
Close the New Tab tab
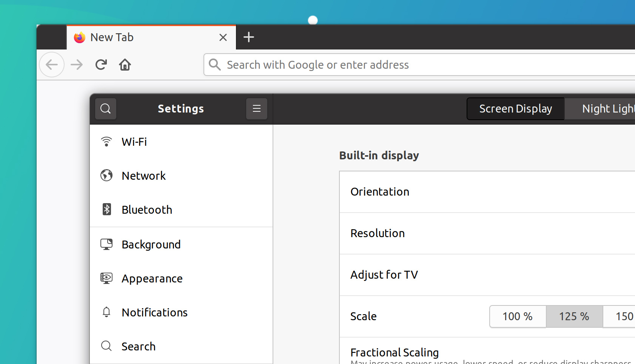(223, 37)
